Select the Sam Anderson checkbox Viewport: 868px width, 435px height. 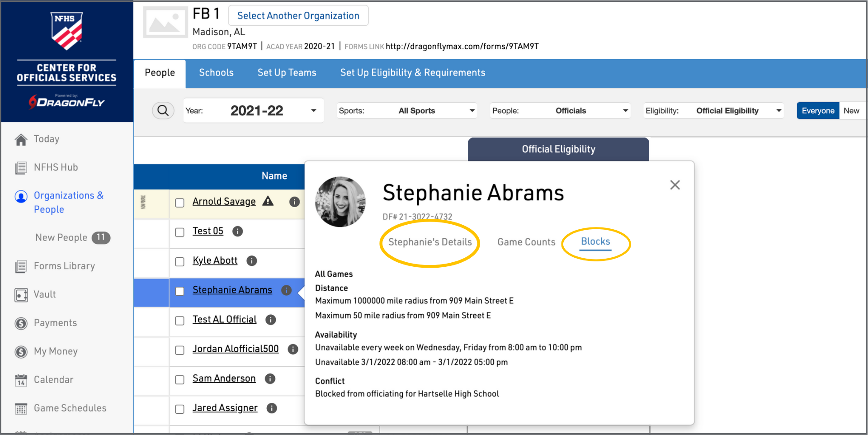[x=179, y=379]
